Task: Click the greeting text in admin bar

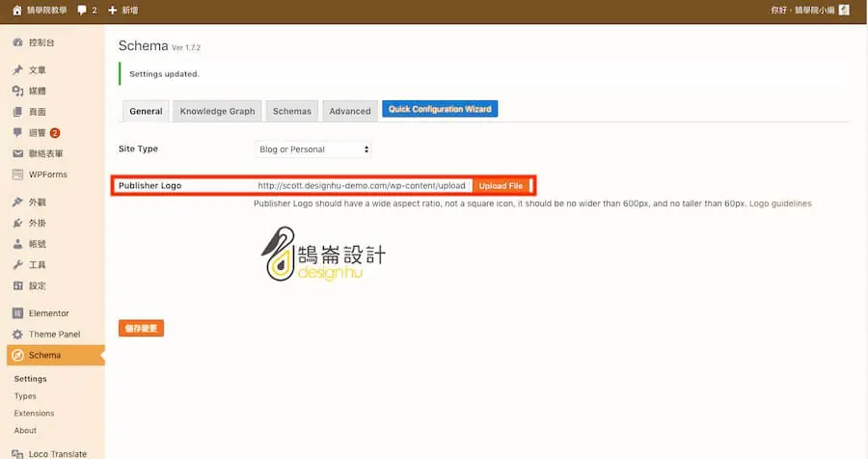Action: click(x=802, y=10)
